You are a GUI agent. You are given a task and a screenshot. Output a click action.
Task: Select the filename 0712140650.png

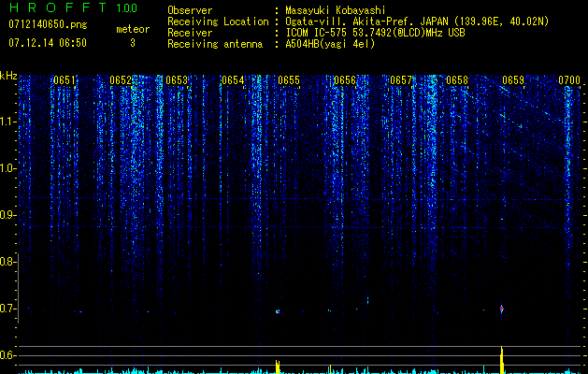pos(48,24)
